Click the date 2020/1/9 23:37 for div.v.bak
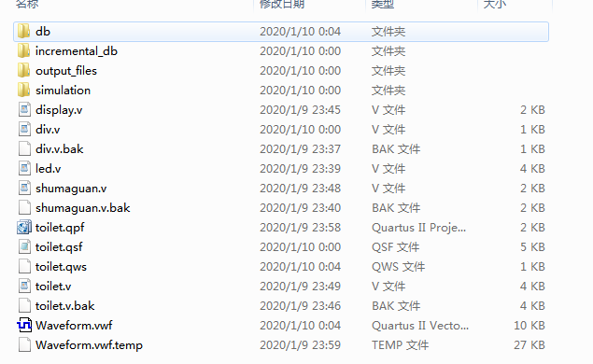This screenshot has width=593, height=364. (301, 149)
